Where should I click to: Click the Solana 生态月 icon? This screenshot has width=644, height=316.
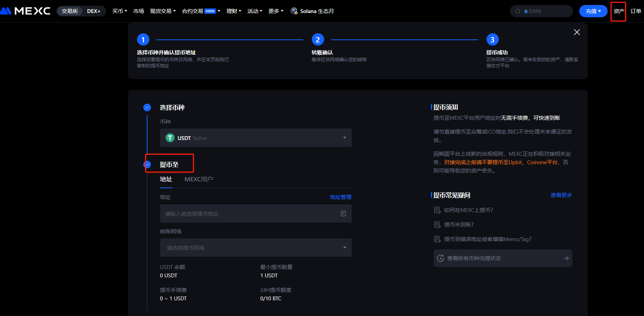tap(294, 11)
